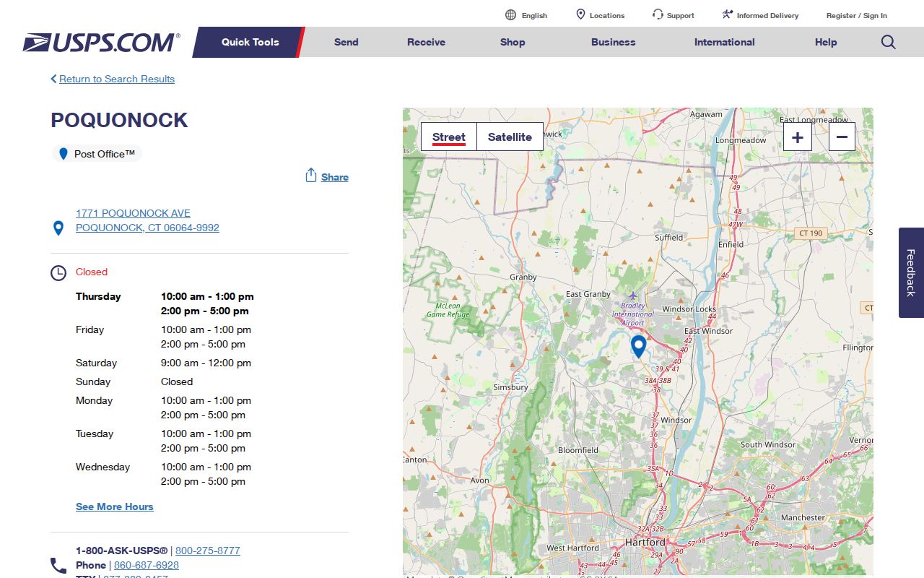Open the Quick Tools menu
This screenshot has height=578, width=924.
(250, 42)
